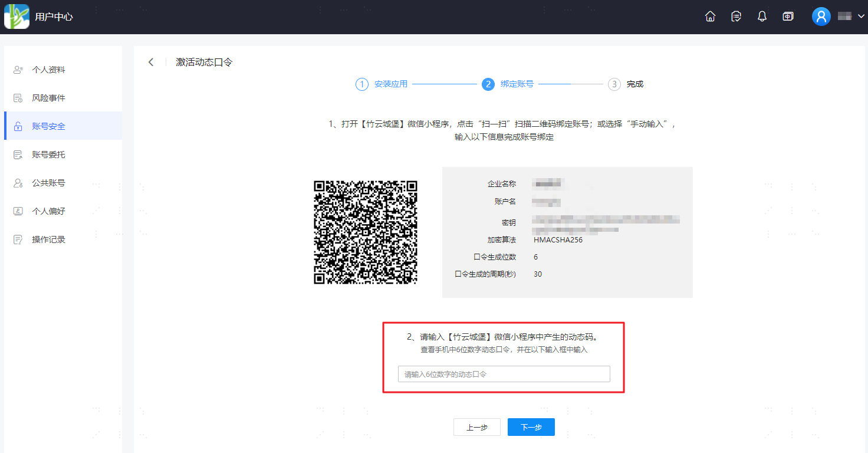This screenshot has height=453, width=868.
Task: Select 账号安全 in sidebar
Action: pyautogui.click(x=63, y=126)
